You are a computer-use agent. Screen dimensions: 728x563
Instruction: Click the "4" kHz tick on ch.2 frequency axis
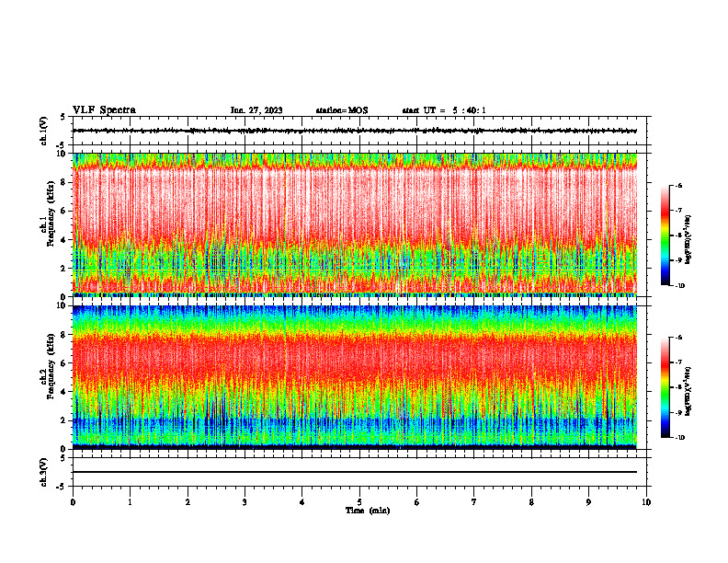[x=64, y=392]
